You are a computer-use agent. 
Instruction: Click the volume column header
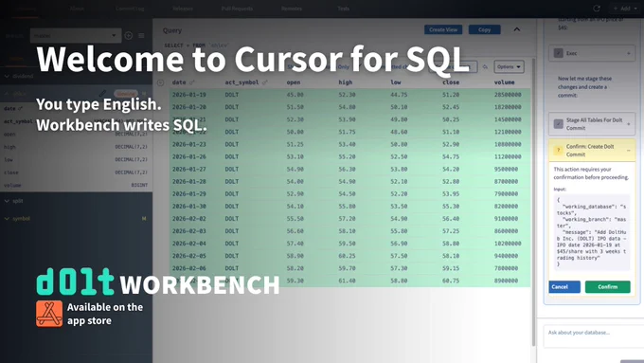(x=505, y=82)
